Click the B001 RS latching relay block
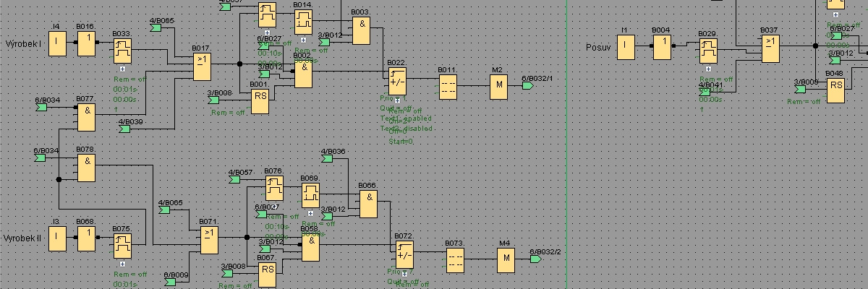The image size is (868, 289). [260, 102]
